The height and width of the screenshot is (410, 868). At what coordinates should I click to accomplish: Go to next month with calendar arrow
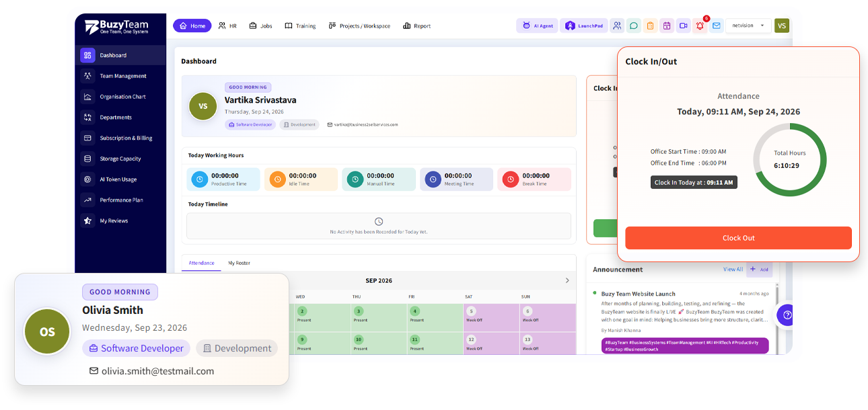[567, 280]
